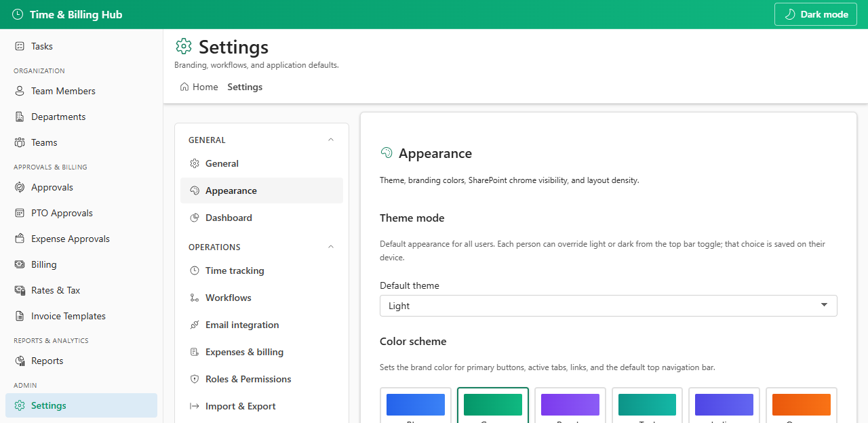Screen dimensions: 868x423
Task: Open General settings tab
Action: [x=262, y=163]
